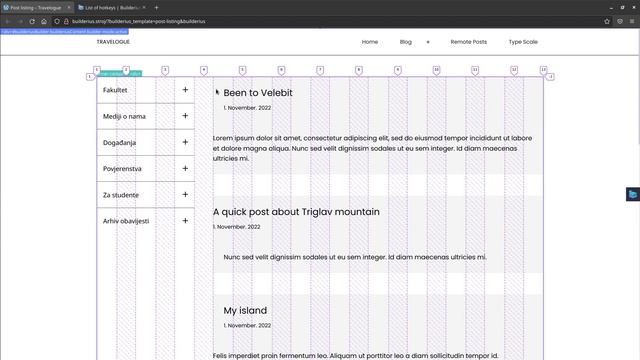The height and width of the screenshot is (360, 640).
Task: Click the Mediji o nama label
Action: click(x=124, y=116)
